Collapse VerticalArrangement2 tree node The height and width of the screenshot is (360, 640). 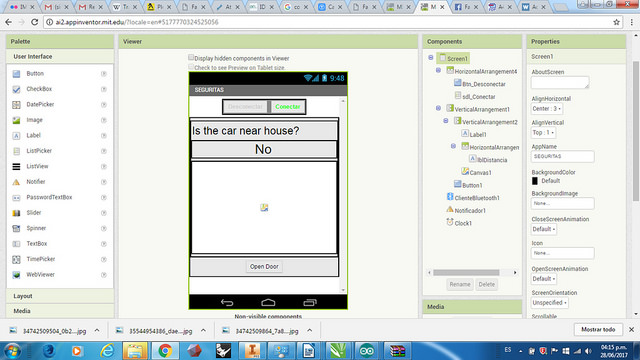[446, 121]
